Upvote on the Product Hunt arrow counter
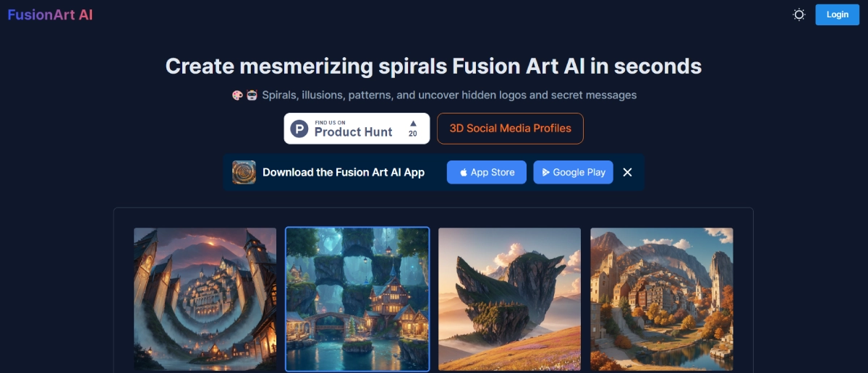Image resolution: width=868 pixels, height=373 pixels. [x=413, y=129]
